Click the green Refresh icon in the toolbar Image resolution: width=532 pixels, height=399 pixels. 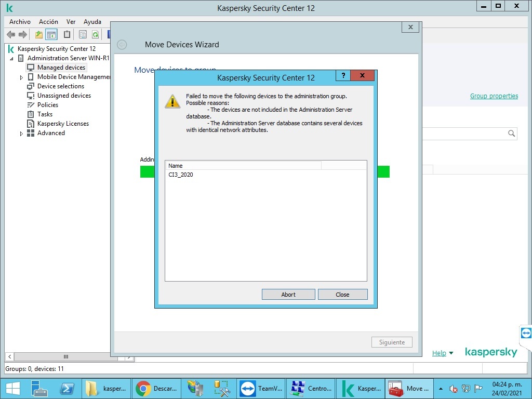pyautogui.click(x=96, y=34)
